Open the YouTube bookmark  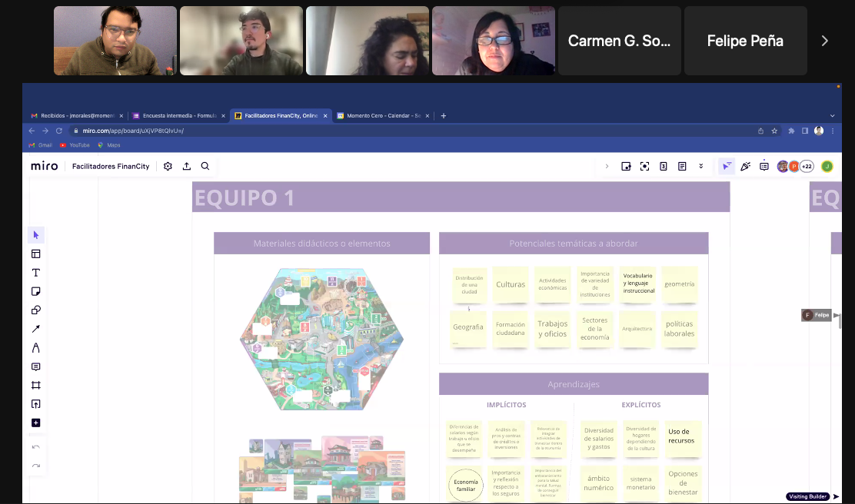pos(75,145)
